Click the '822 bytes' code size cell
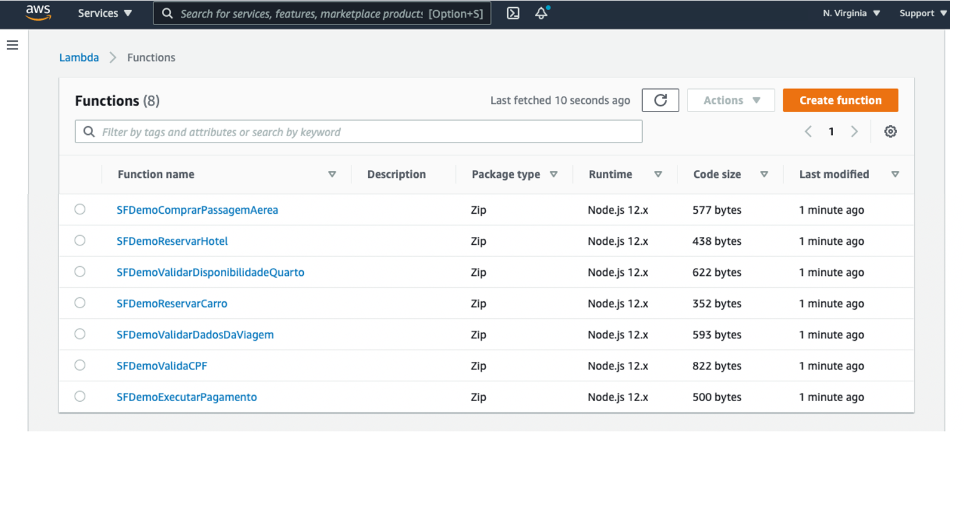This screenshot has height=523, width=980. (x=717, y=366)
